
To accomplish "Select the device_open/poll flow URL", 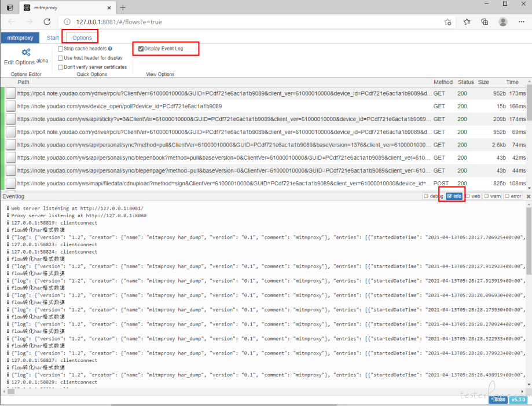I will 119,106.
